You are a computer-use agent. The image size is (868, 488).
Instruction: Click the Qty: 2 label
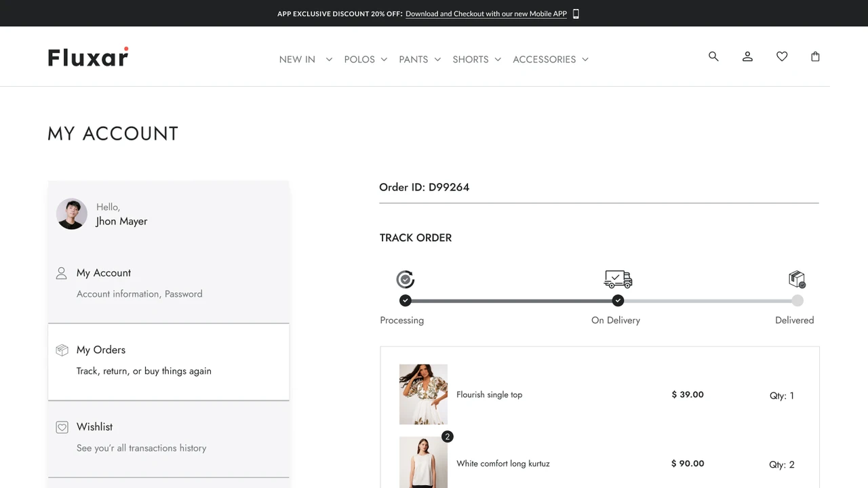pos(782,465)
